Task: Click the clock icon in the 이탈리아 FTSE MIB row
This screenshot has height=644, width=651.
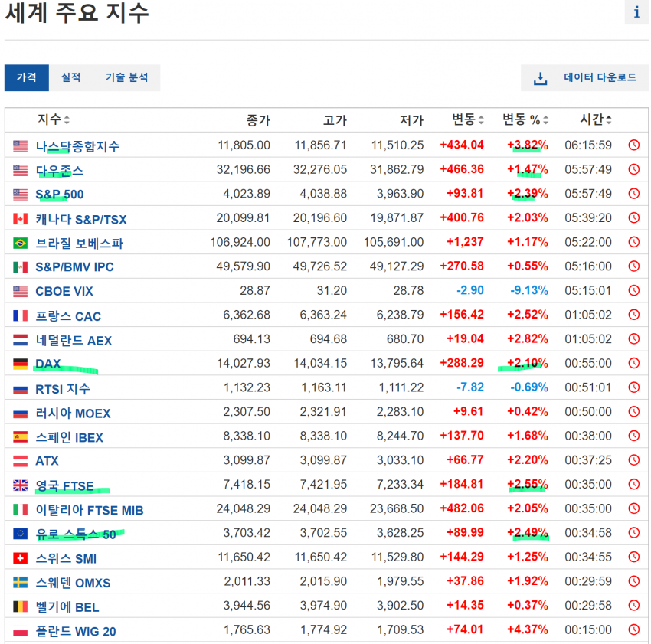Action: pyautogui.click(x=634, y=508)
